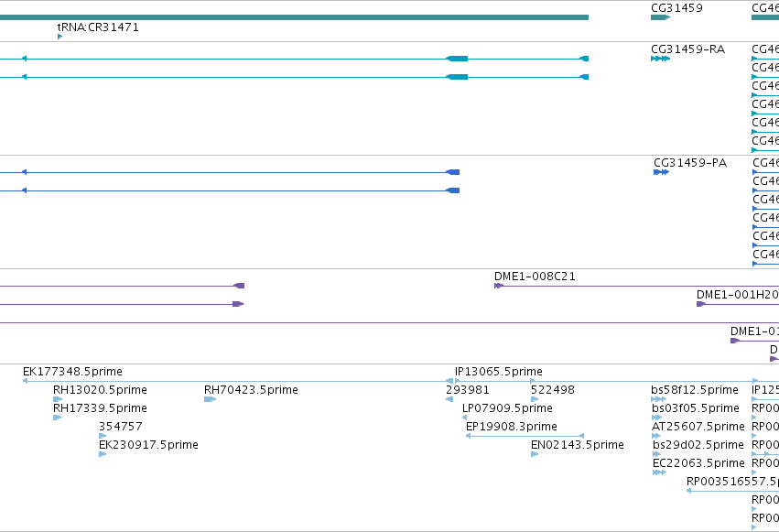Viewport: 779px width, 532px height.
Task: Click the AT25607.5prime EST label
Action: tap(698, 427)
